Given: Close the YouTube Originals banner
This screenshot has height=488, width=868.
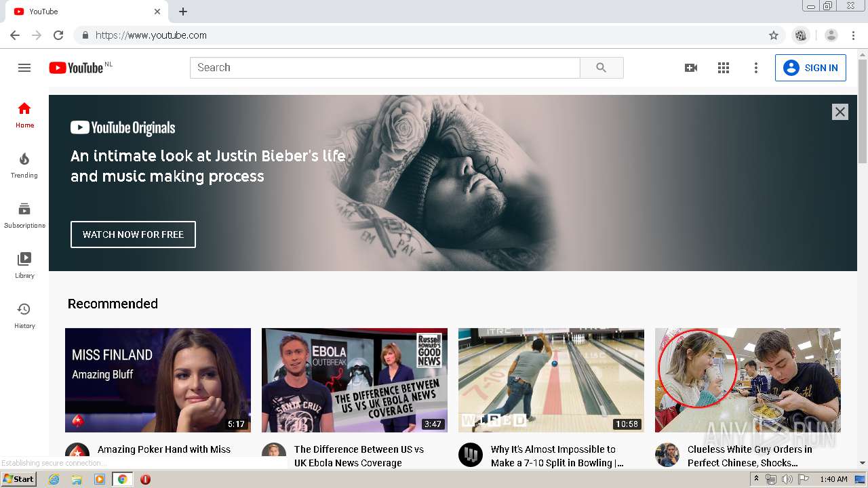Looking at the screenshot, I should point(840,112).
